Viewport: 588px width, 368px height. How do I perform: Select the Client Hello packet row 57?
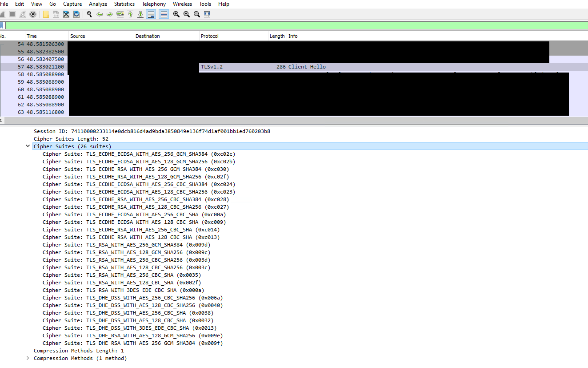tap(307, 67)
